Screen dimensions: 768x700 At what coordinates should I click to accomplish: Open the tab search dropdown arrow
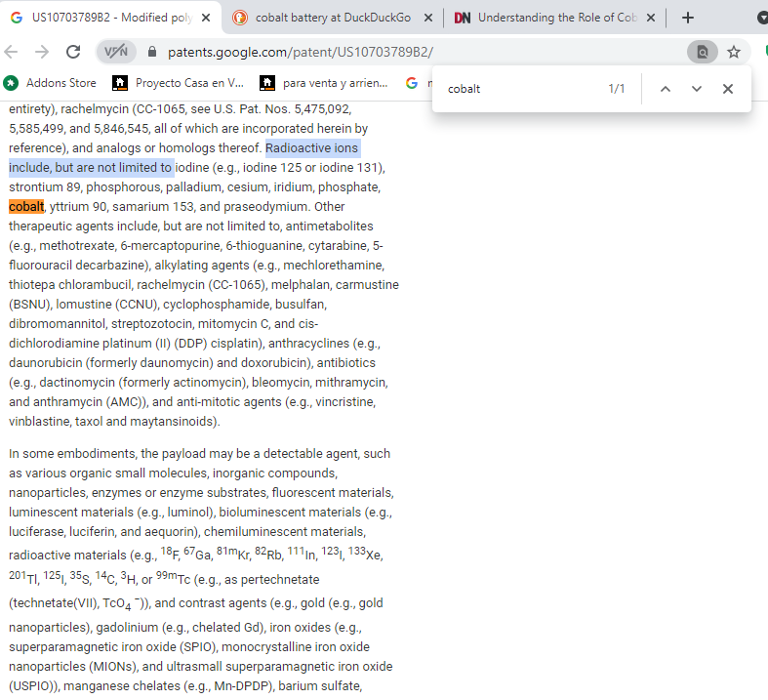tap(762, 18)
